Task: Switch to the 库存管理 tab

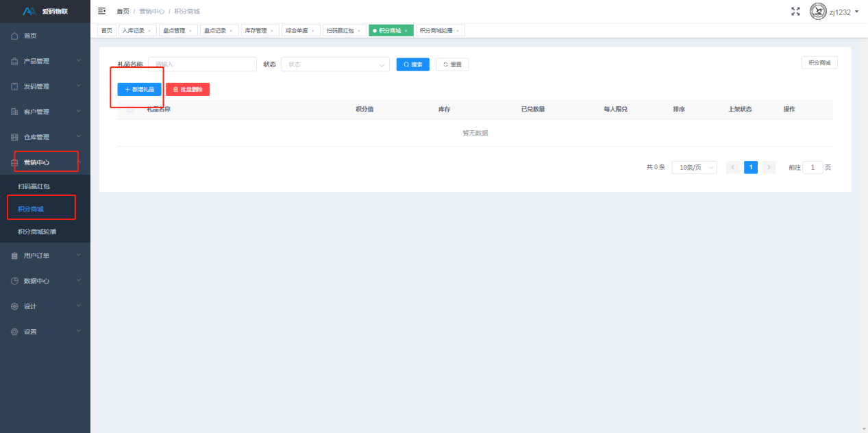Action: pyautogui.click(x=256, y=31)
